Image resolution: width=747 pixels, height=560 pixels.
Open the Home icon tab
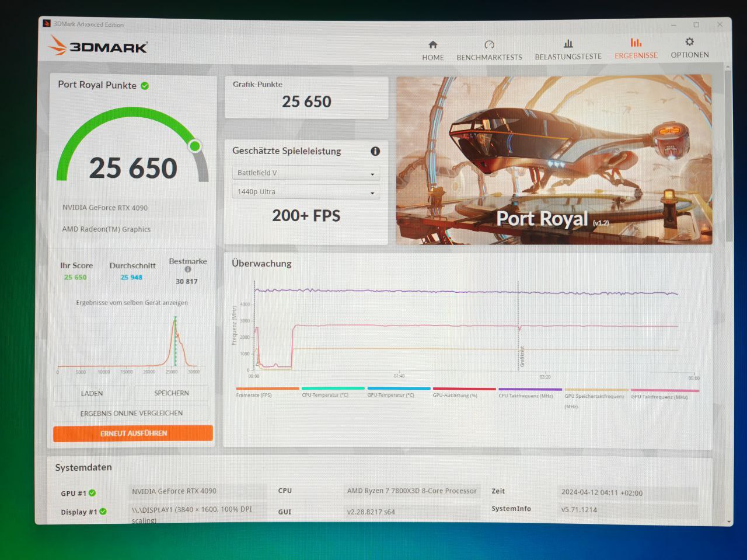433,44
